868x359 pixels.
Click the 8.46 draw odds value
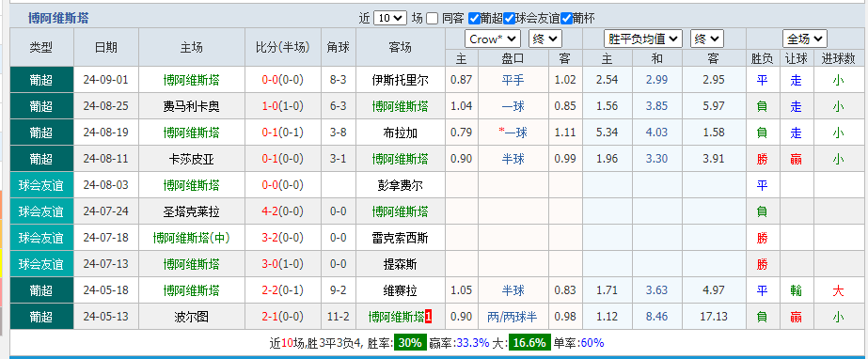656,317
